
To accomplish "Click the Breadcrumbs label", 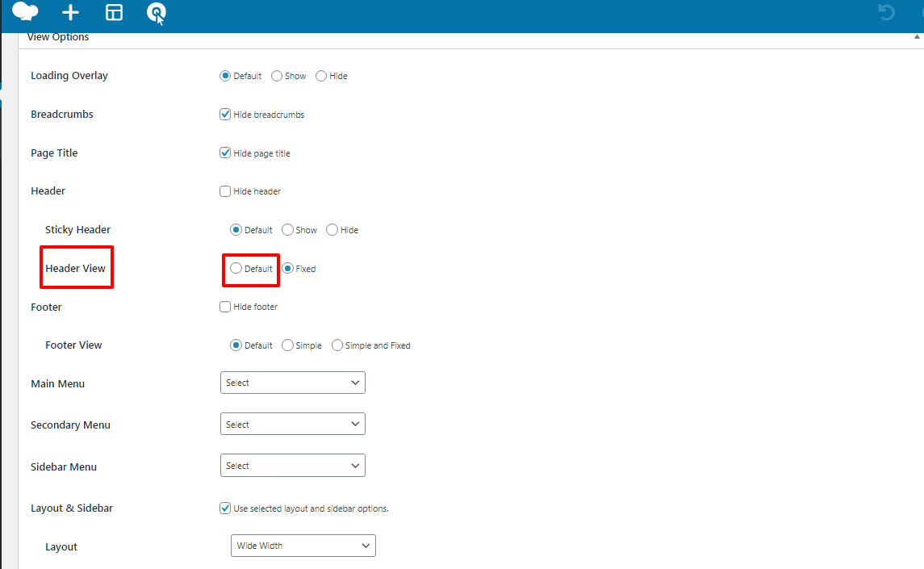I will 62,115.
